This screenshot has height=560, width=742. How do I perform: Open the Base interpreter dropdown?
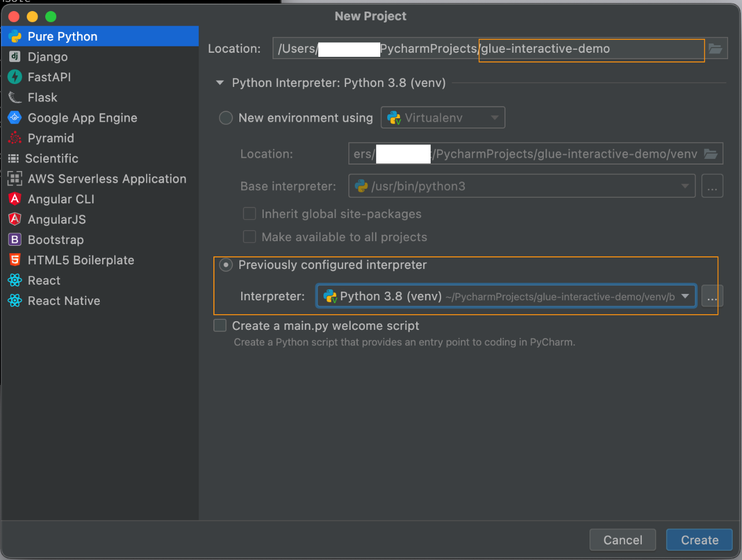(x=522, y=186)
